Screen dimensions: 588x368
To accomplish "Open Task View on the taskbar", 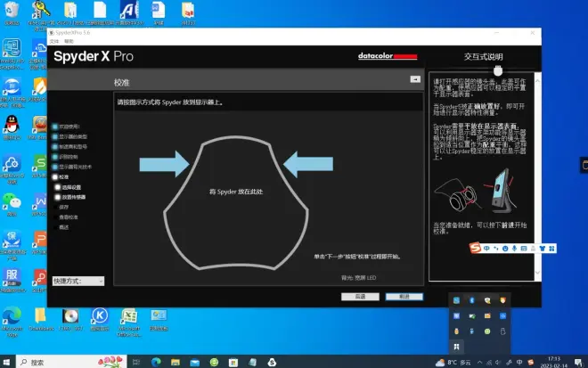I will (136, 362).
